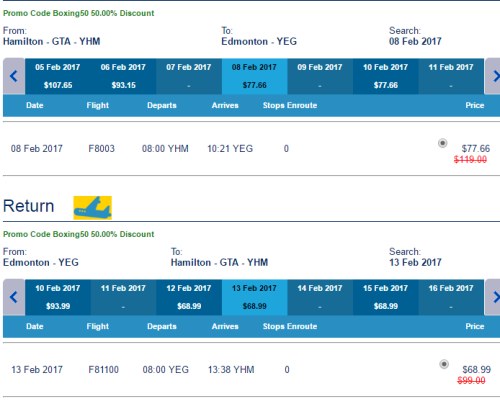
Task: Choose 06 Feb 2017 departure at $93.15
Action: point(123,76)
